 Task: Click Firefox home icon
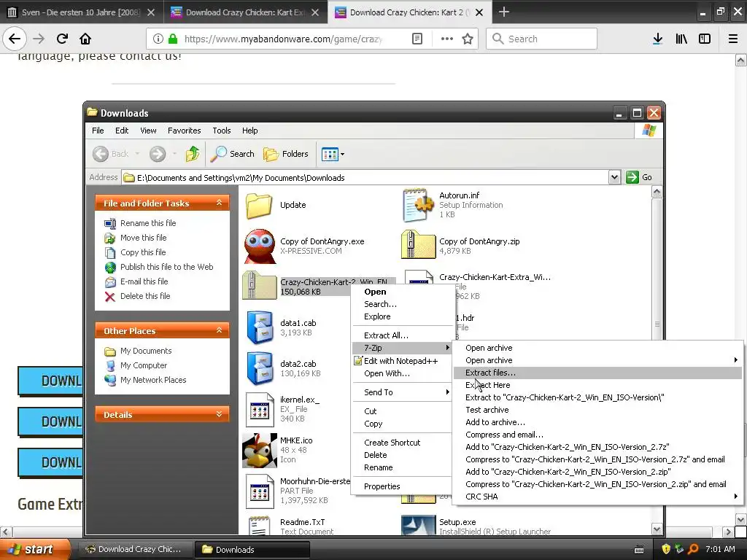tap(85, 39)
